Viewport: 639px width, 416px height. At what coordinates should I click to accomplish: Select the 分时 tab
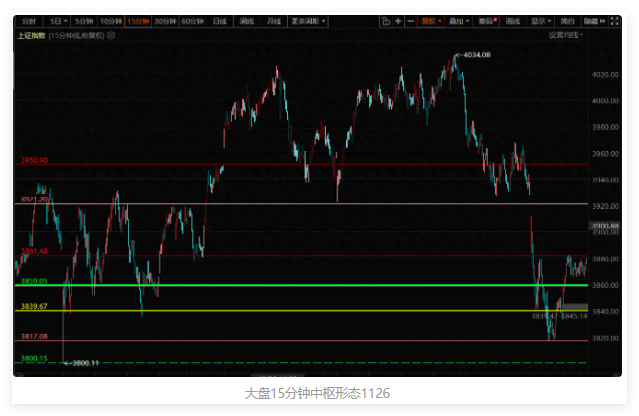pos(28,20)
